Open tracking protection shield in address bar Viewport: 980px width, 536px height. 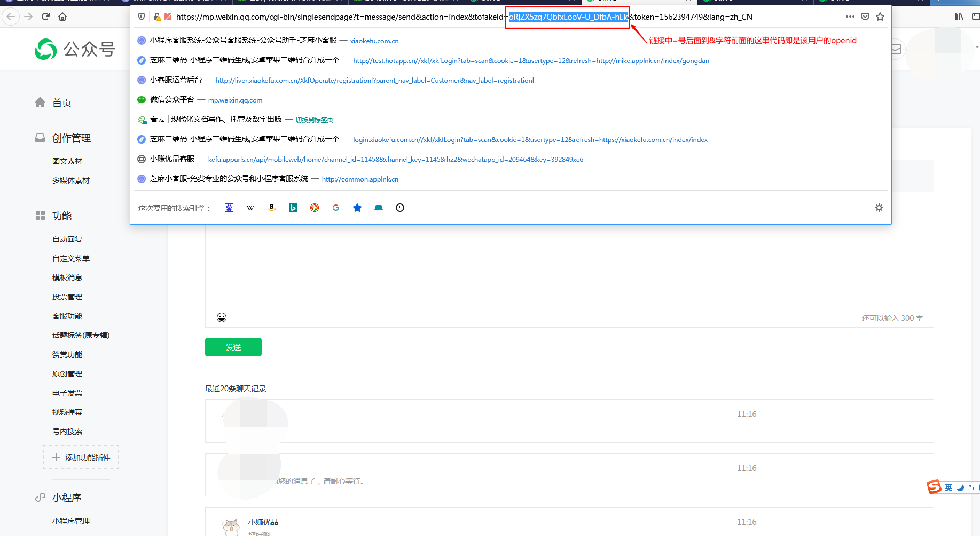tap(142, 17)
